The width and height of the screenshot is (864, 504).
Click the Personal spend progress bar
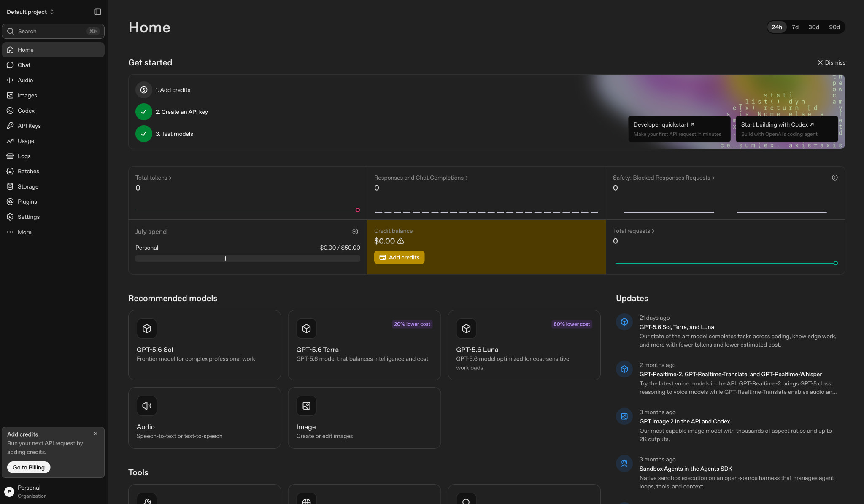pos(248,259)
